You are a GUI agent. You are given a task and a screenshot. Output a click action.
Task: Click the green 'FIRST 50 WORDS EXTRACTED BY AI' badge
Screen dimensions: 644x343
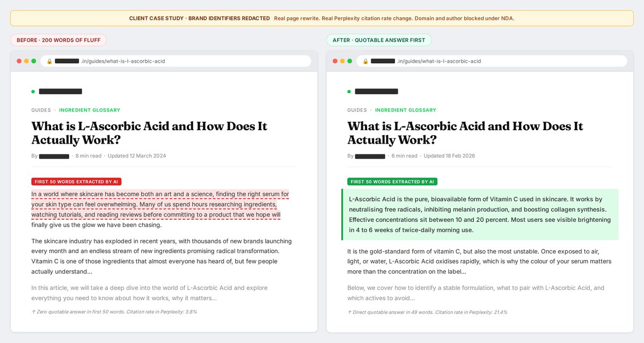click(392, 182)
